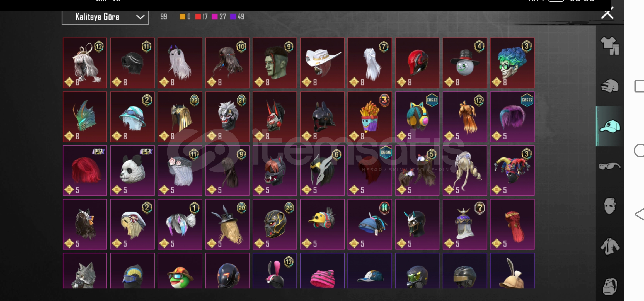Select the panda head item
The image size is (644, 301).
point(132,171)
